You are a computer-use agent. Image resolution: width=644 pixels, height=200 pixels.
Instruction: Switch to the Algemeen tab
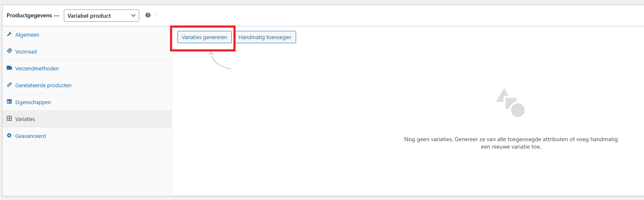[27, 35]
